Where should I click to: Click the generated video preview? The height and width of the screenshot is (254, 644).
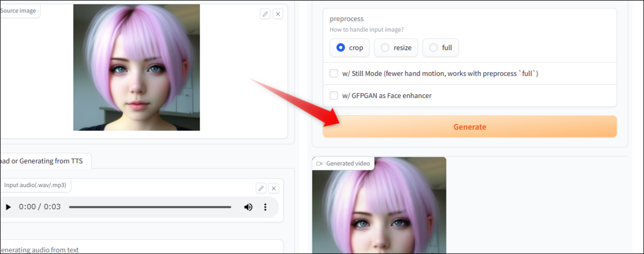(x=379, y=205)
